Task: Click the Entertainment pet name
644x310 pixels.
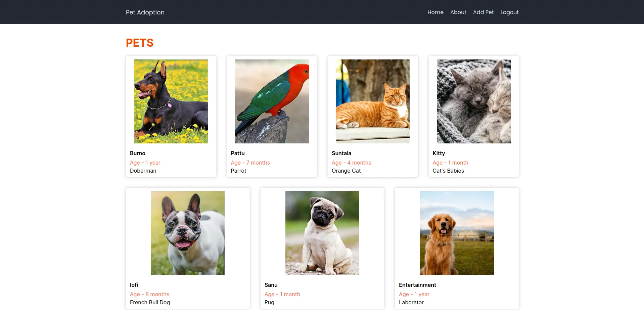Action: tap(417, 285)
